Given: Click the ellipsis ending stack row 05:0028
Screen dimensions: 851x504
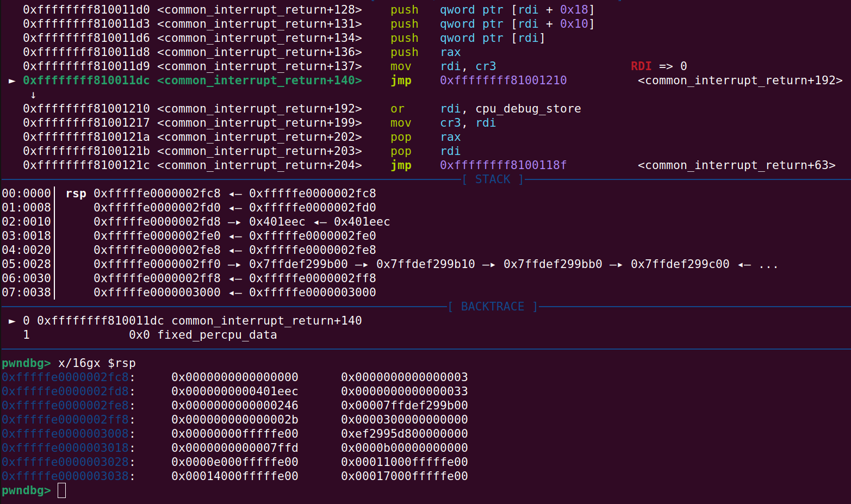Looking at the screenshot, I should [x=768, y=264].
